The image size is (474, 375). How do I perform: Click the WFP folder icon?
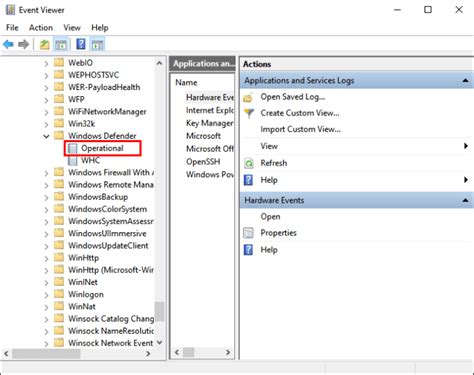(59, 99)
